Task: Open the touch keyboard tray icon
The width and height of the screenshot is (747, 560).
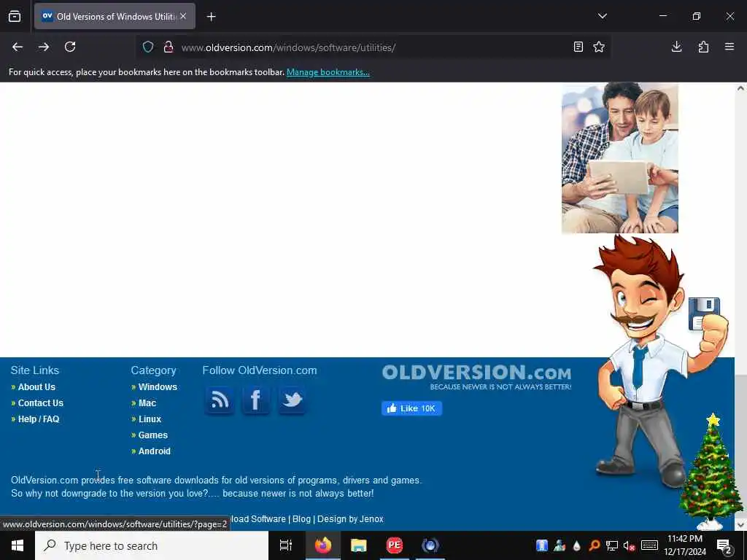Action: tap(649, 545)
